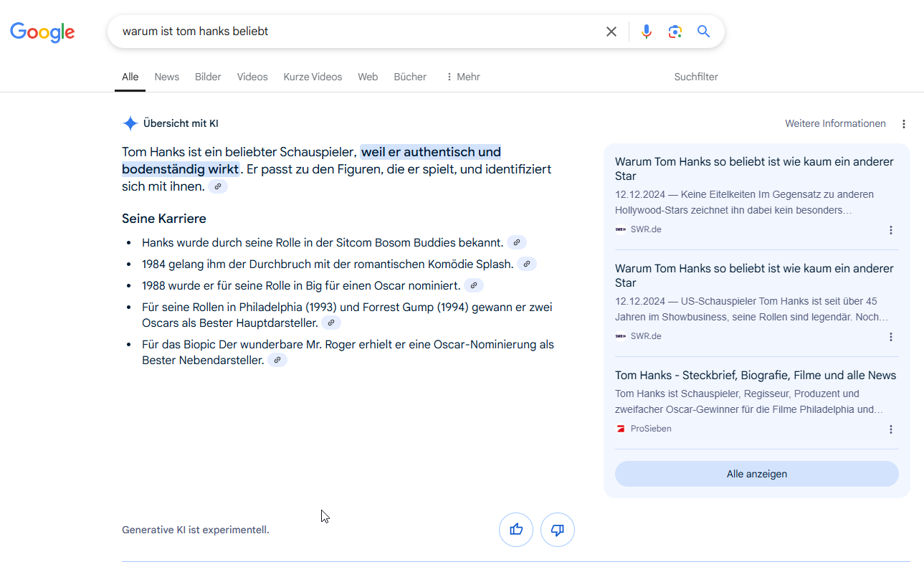Open options menu for the 'seit über 45 Jahren' SWR.de result
The width and height of the screenshot is (924, 572).
click(x=891, y=337)
